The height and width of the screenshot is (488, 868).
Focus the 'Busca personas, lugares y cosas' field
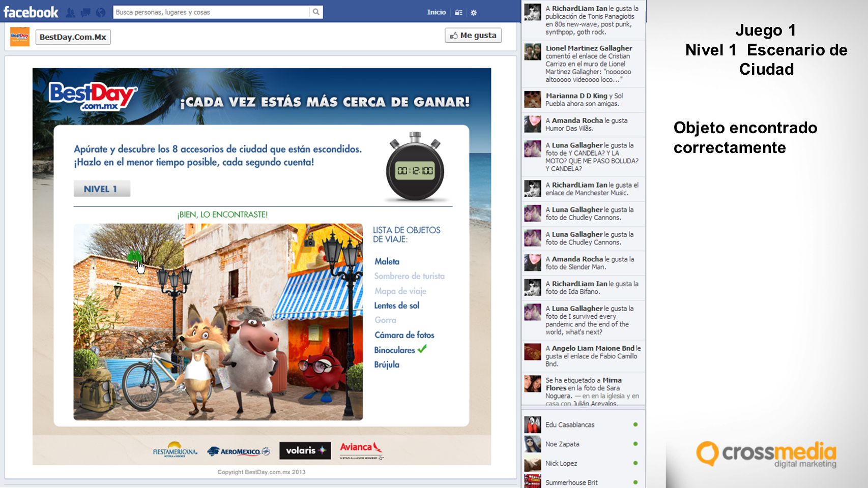(x=211, y=12)
